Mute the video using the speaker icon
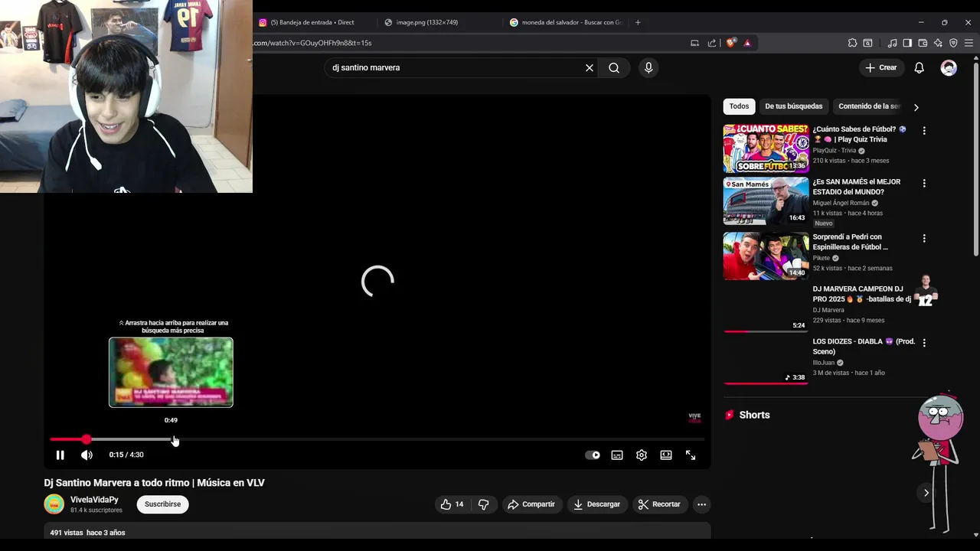Screen dimensions: 980x551 pyautogui.click(x=87, y=455)
